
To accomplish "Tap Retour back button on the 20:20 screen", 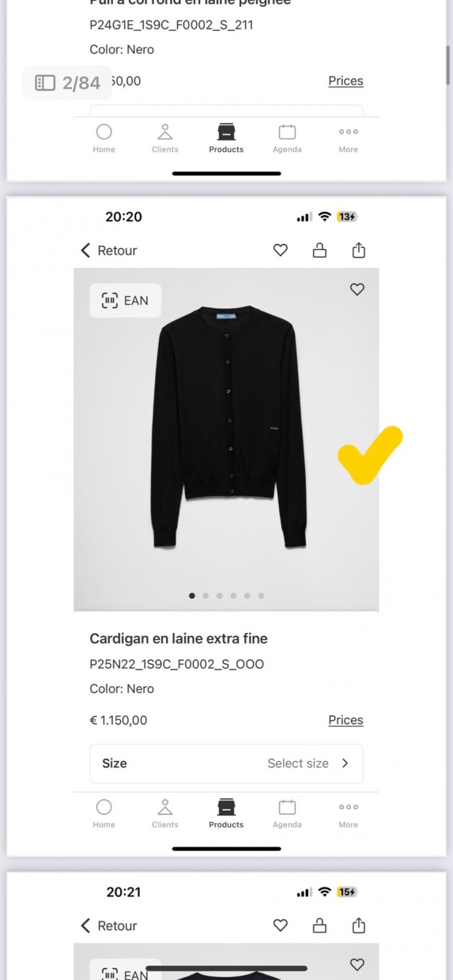I will click(x=109, y=250).
